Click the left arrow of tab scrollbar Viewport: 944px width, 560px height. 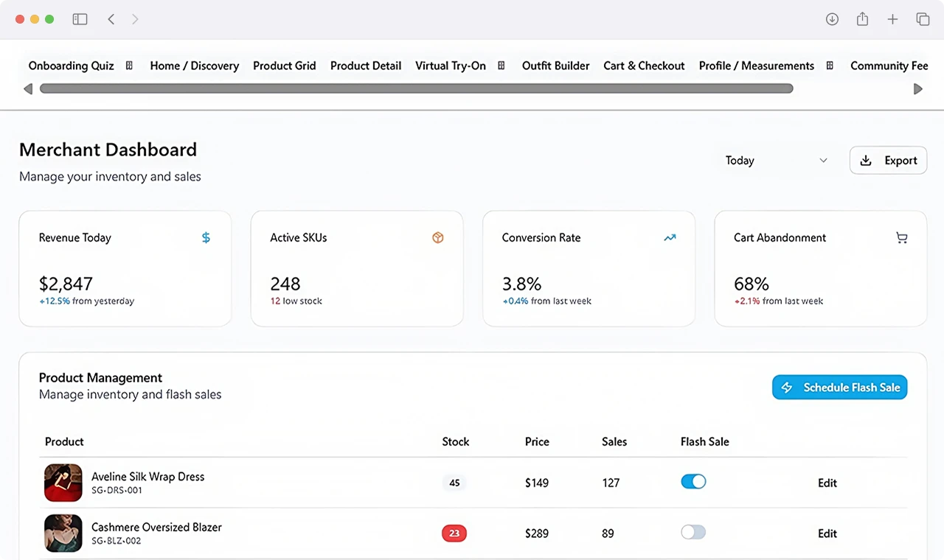pos(28,89)
